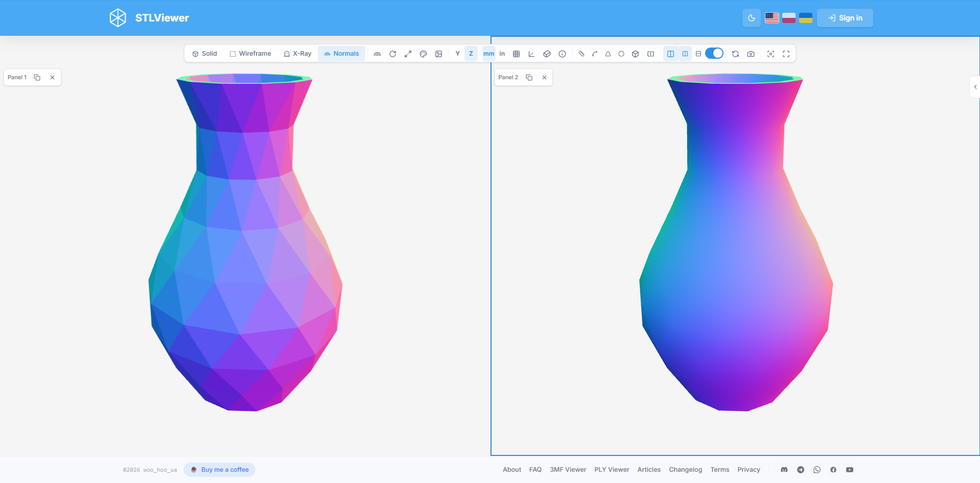This screenshot has width=980, height=483.
Task: Set up axis to Y
Action: [458, 54]
